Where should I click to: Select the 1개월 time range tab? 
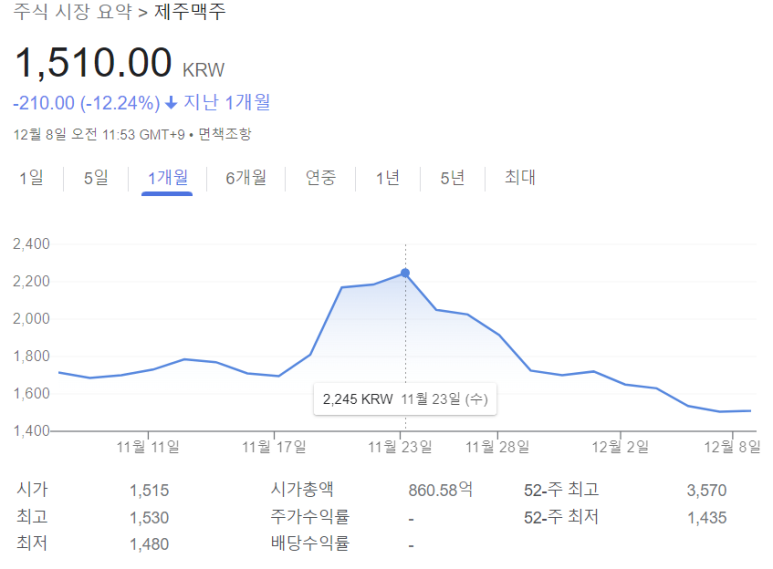(167, 178)
